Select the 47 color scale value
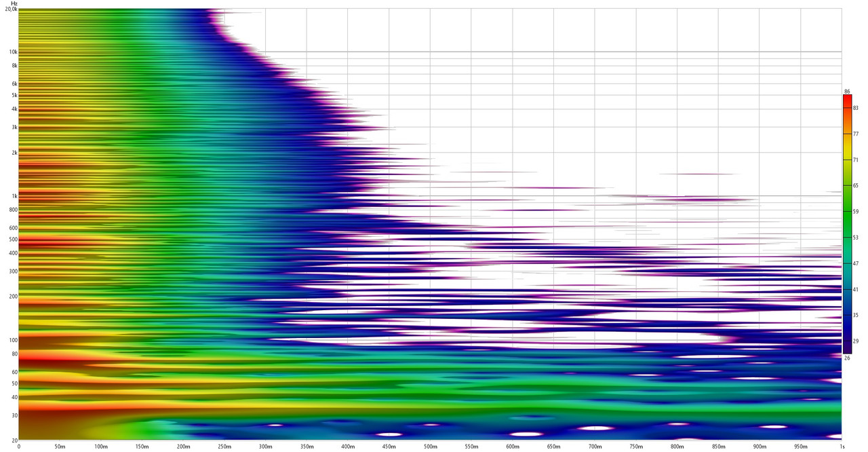 856,263
